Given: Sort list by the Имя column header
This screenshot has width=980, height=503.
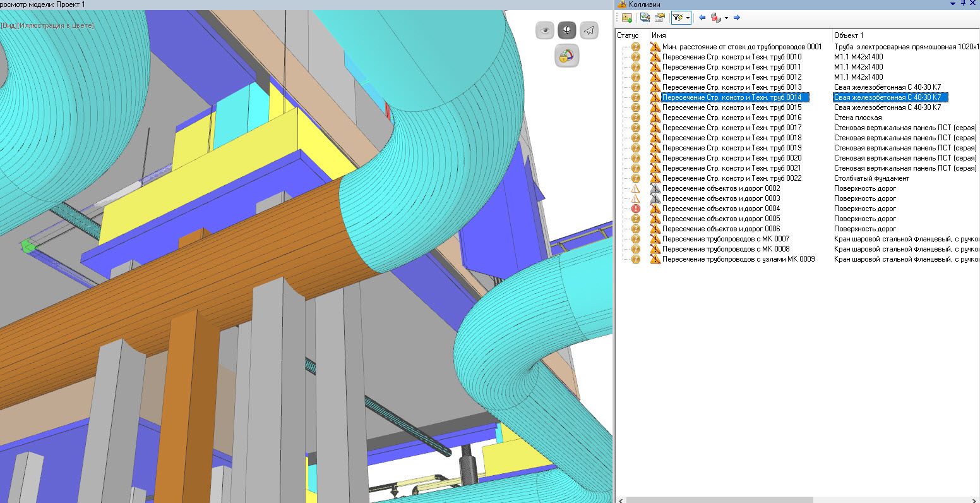Looking at the screenshot, I should (x=659, y=35).
